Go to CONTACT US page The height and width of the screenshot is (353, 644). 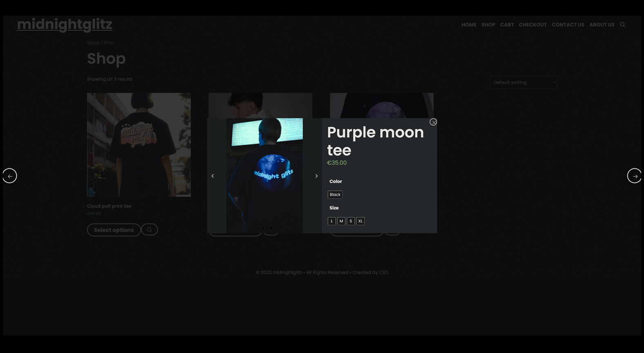[x=568, y=25]
